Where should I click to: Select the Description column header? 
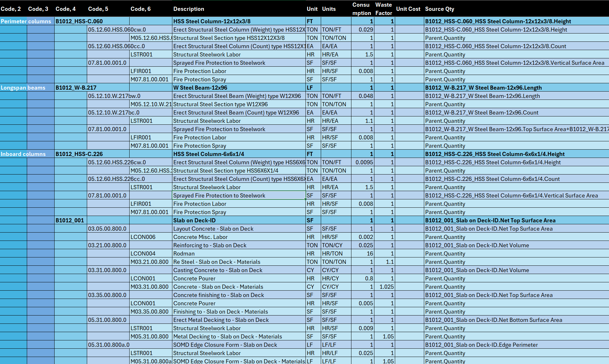(x=239, y=9)
